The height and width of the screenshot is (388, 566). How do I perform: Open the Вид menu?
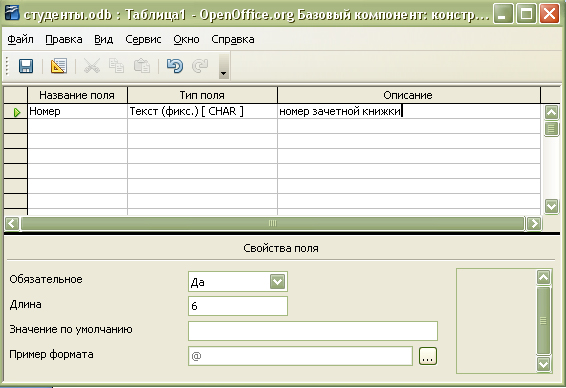pos(104,39)
